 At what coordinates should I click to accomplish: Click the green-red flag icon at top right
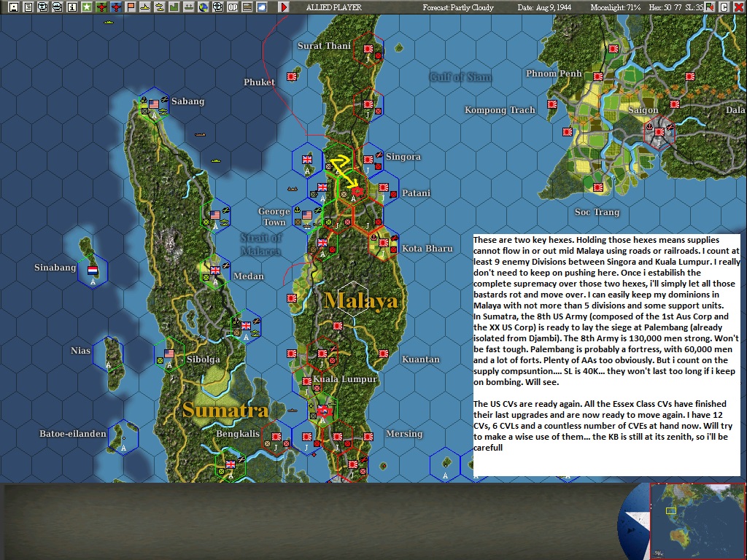(709, 7)
